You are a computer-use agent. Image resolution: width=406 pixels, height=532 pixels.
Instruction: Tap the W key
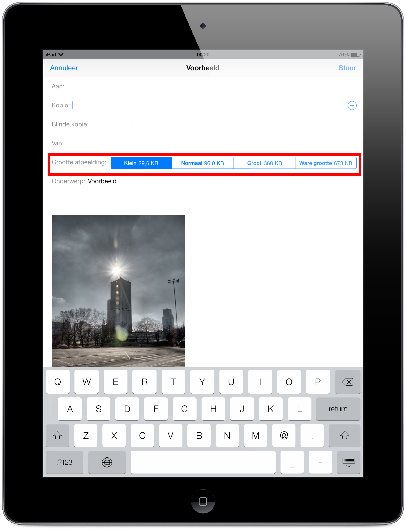click(x=87, y=382)
